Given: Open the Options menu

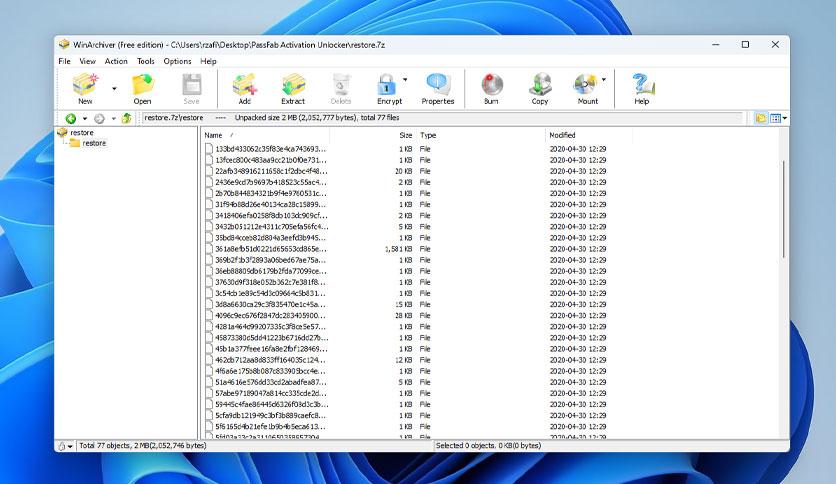Looking at the screenshot, I should [x=178, y=61].
